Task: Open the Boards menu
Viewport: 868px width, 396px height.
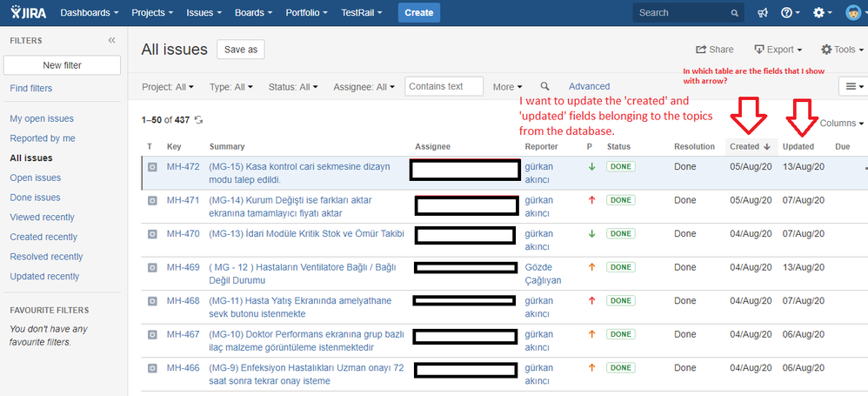Action: click(x=253, y=13)
